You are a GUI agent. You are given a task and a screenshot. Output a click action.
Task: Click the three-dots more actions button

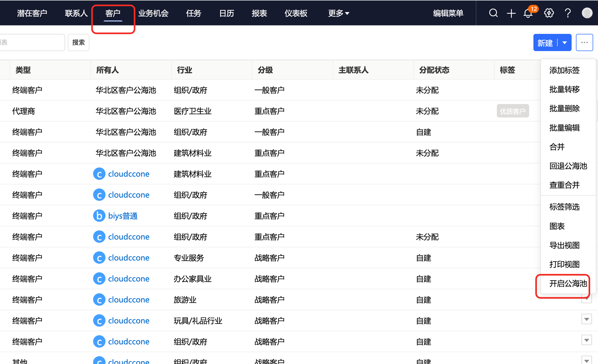pyautogui.click(x=584, y=42)
